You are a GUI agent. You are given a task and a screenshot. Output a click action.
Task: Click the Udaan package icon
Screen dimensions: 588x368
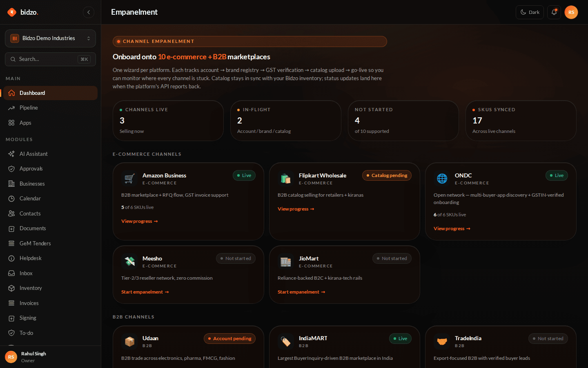pos(129,341)
